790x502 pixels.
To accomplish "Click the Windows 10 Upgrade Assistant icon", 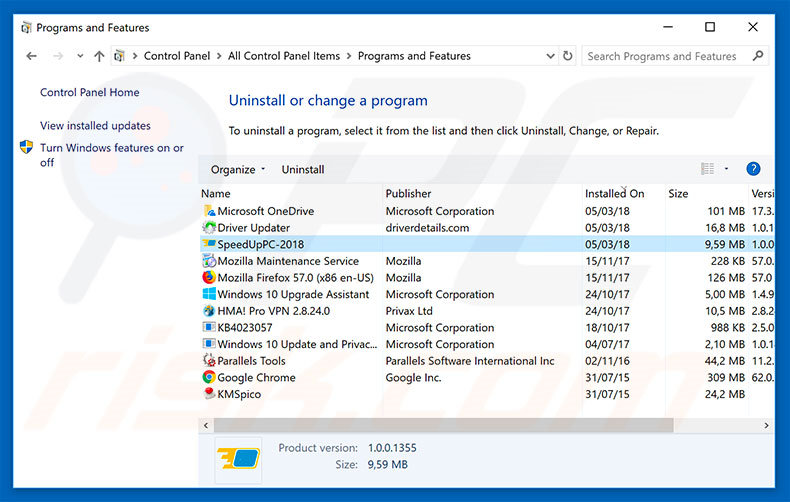I will pos(209,294).
